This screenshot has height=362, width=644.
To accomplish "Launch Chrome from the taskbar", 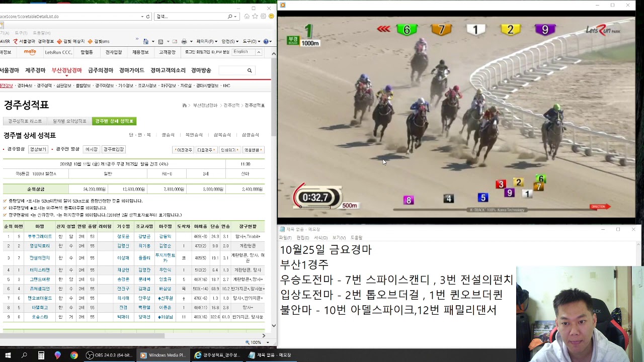I will 74,355.
